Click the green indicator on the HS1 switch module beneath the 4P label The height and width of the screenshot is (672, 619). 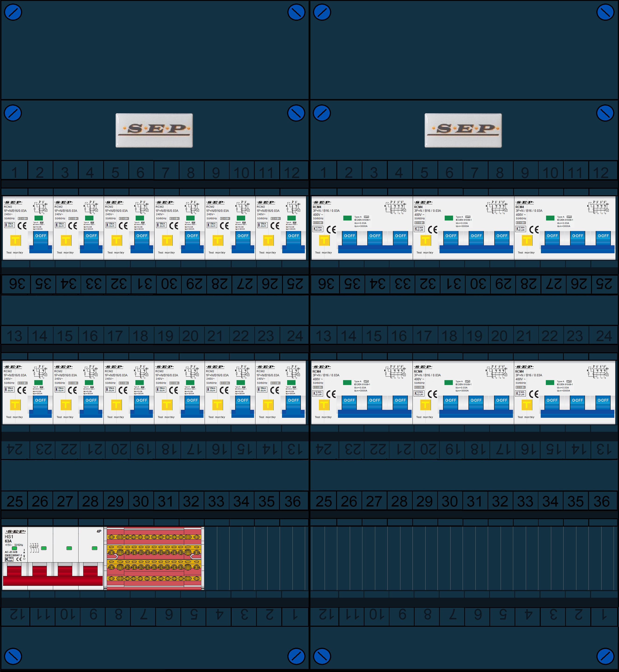point(94,548)
